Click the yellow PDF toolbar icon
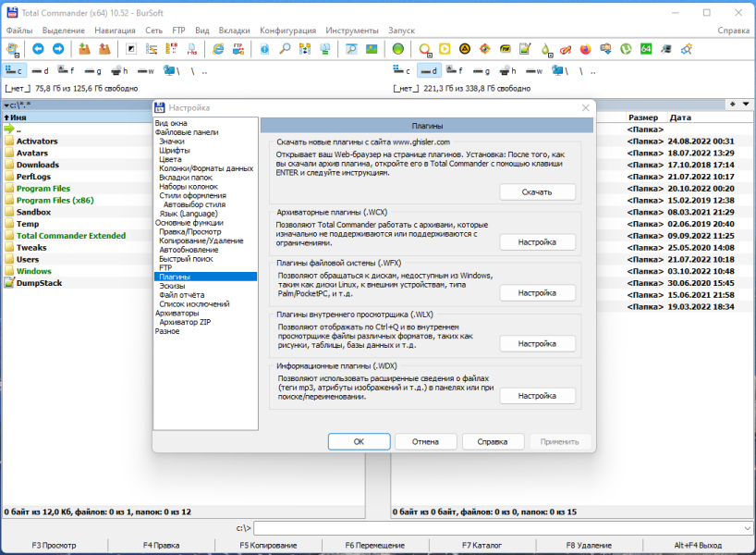The height and width of the screenshot is (555, 756). coord(506,49)
